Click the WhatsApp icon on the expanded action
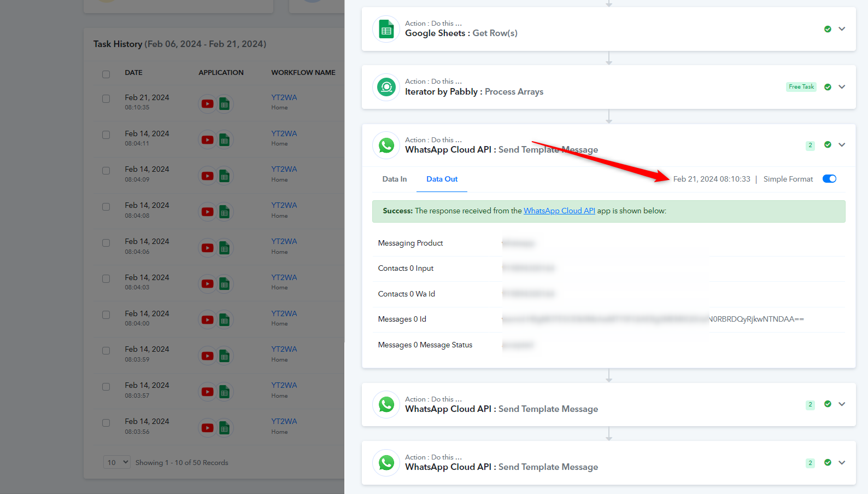Viewport: 868px width, 494px height. click(x=386, y=146)
